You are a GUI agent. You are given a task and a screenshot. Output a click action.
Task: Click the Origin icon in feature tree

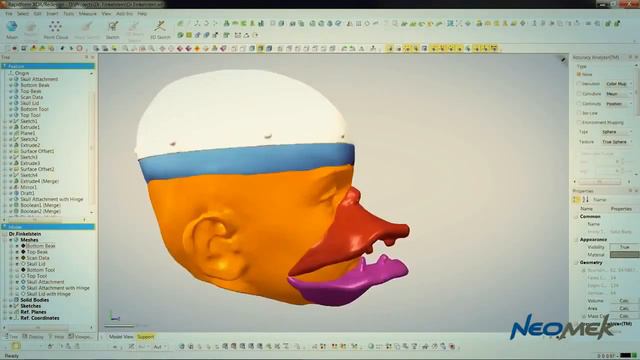click(11, 73)
